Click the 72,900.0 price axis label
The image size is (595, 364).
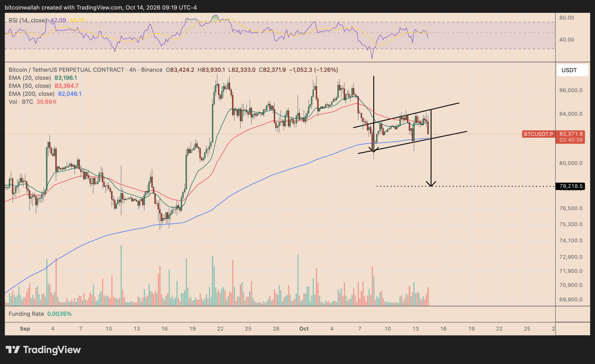pos(571,257)
